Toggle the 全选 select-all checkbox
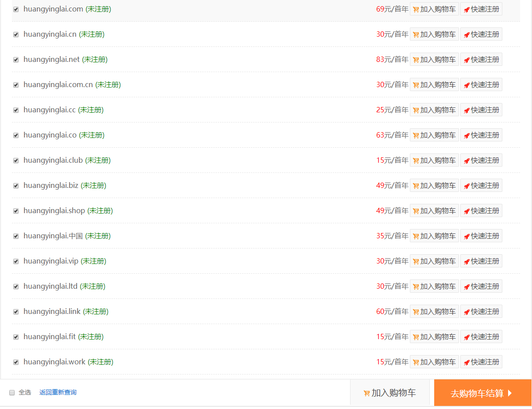532x409 pixels. click(x=12, y=393)
